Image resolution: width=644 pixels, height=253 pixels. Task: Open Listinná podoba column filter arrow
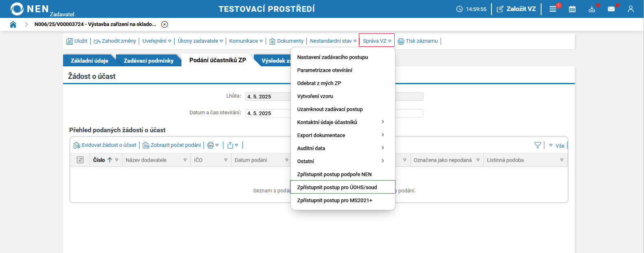click(562, 160)
